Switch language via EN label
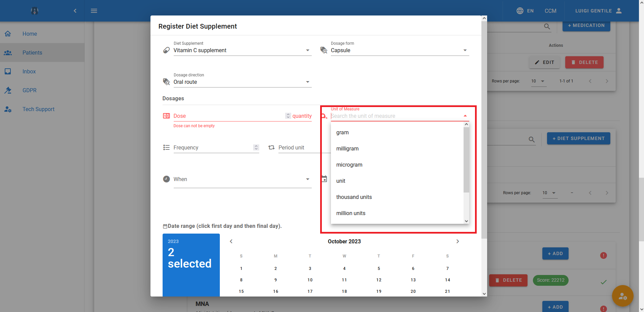Image resolution: width=644 pixels, height=312 pixels. 530,11
